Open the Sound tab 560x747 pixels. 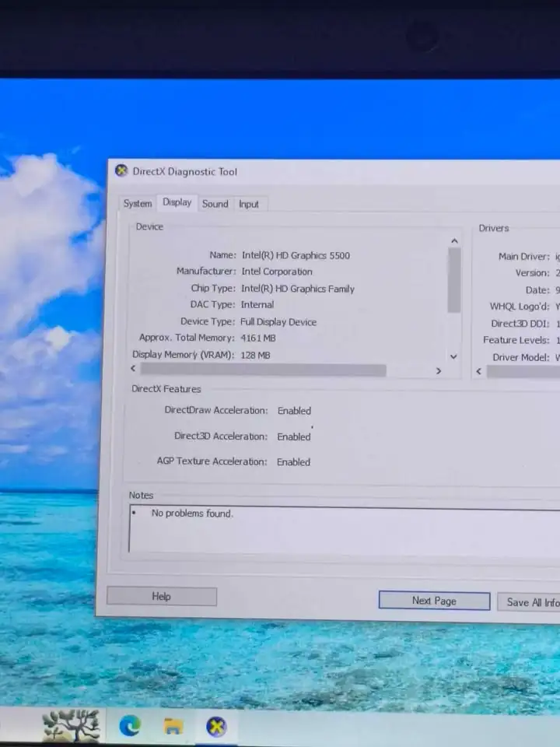coord(215,204)
